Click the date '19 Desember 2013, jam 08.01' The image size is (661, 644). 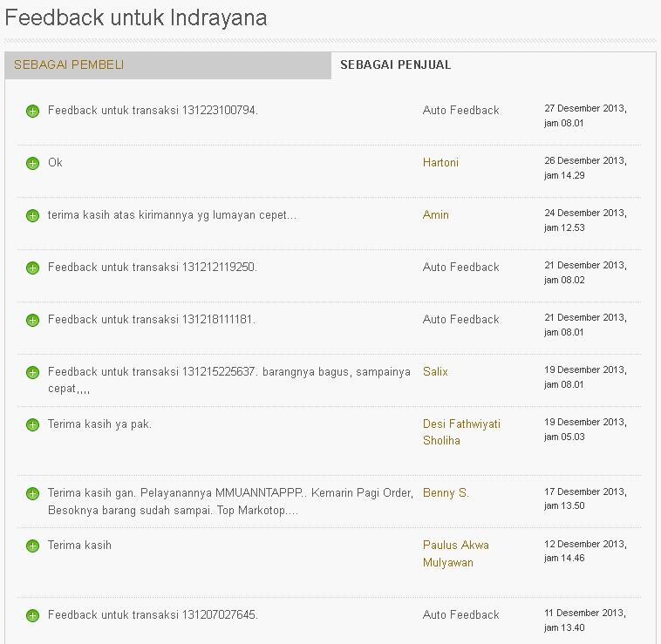[585, 377]
